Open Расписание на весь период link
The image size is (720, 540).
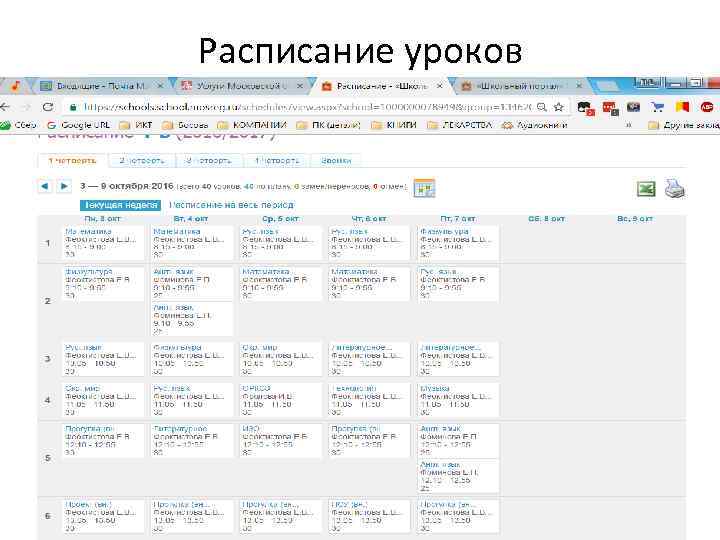pyautogui.click(x=231, y=205)
